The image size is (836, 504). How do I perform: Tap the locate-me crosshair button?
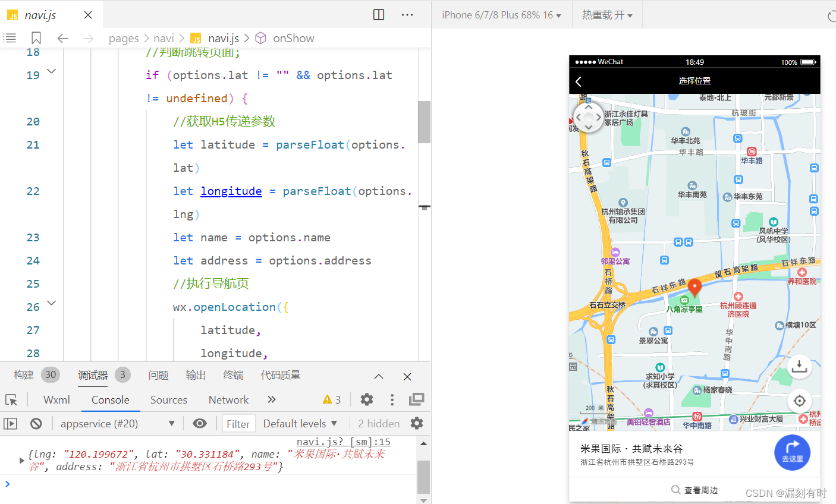[800, 401]
